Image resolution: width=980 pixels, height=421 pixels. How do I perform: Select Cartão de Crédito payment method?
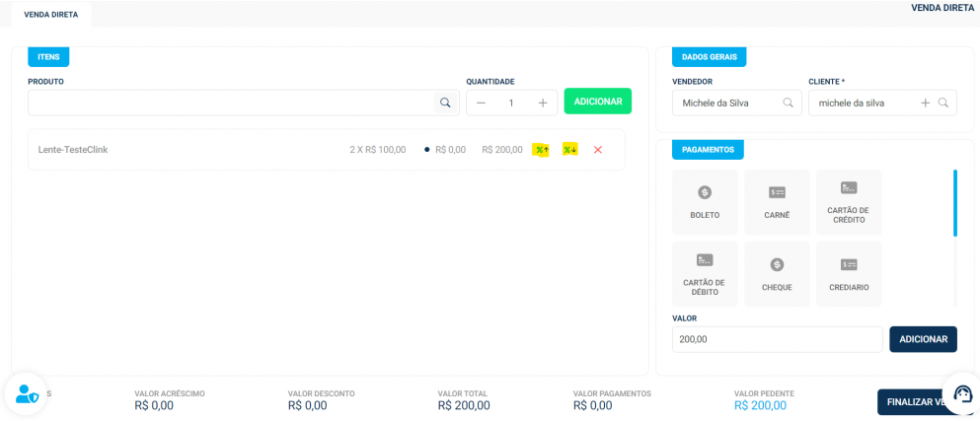click(x=849, y=202)
